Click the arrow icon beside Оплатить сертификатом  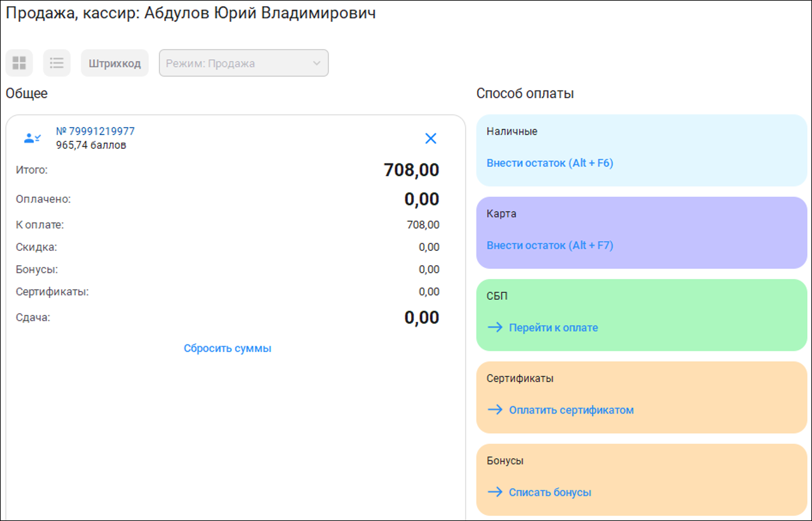tap(495, 410)
